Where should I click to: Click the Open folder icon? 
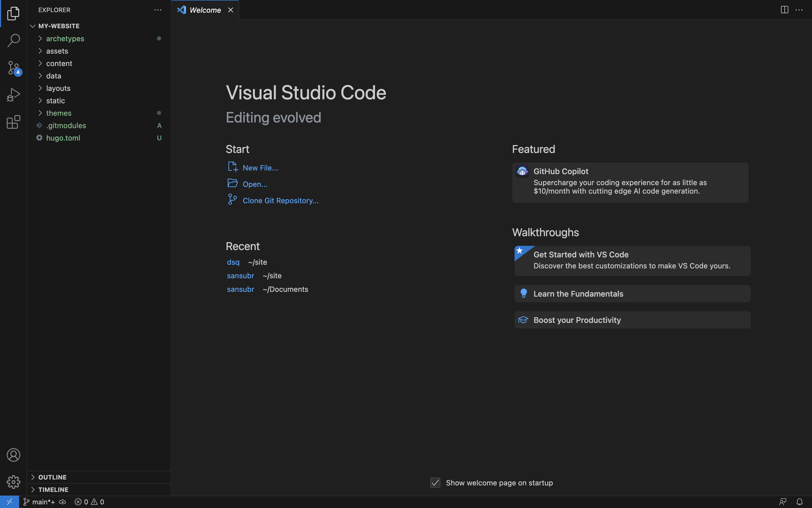(x=233, y=183)
